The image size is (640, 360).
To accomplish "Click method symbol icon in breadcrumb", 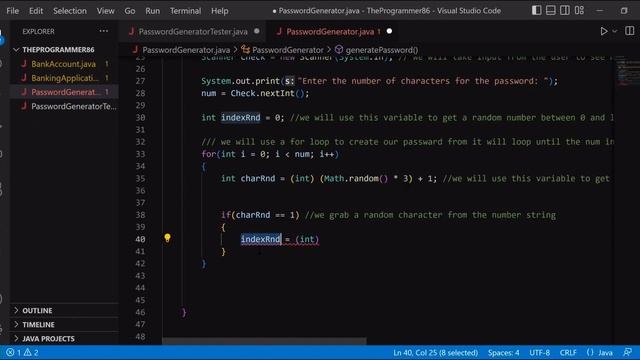I will pyautogui.click(x=339, y=50).
